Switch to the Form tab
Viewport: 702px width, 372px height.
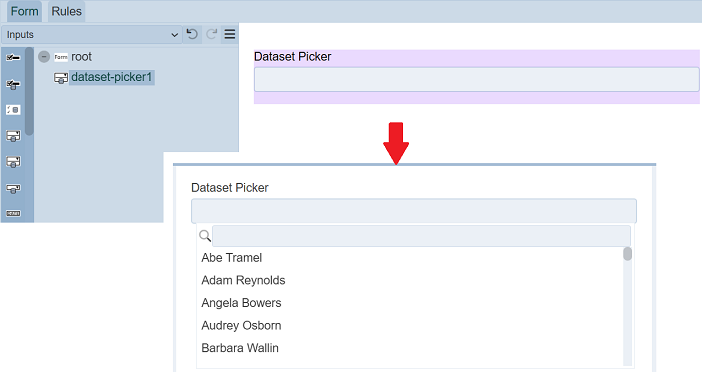(24, 11)
